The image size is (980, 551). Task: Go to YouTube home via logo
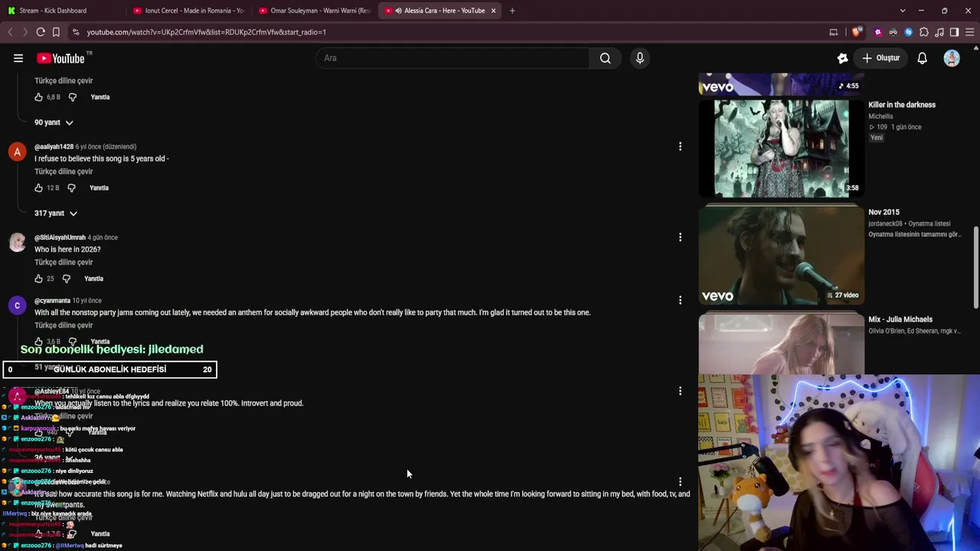pyautogui.click(x=60, y=58)
